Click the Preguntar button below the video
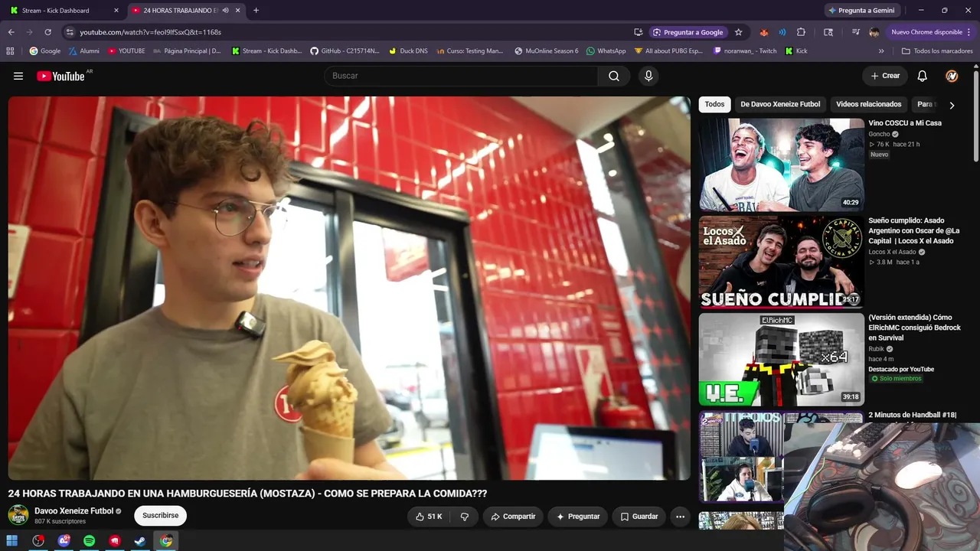The image size is (980, 551). coord(578,517)
